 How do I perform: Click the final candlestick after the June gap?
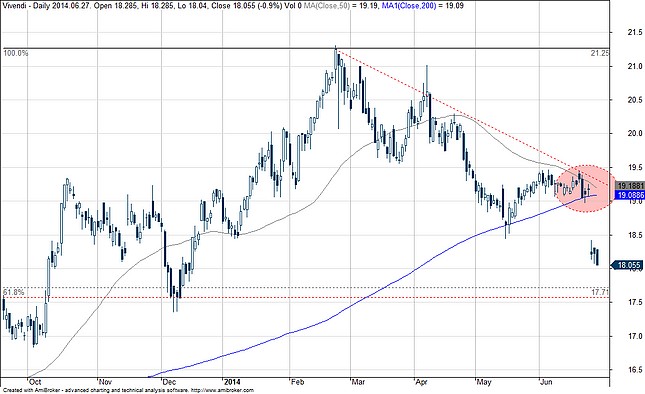coord(597,257)
